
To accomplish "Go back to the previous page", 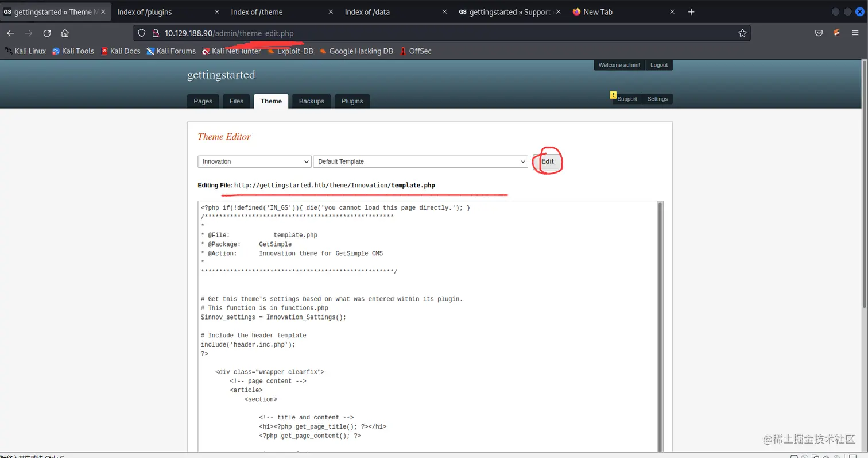I will click(x=10, y=33).
